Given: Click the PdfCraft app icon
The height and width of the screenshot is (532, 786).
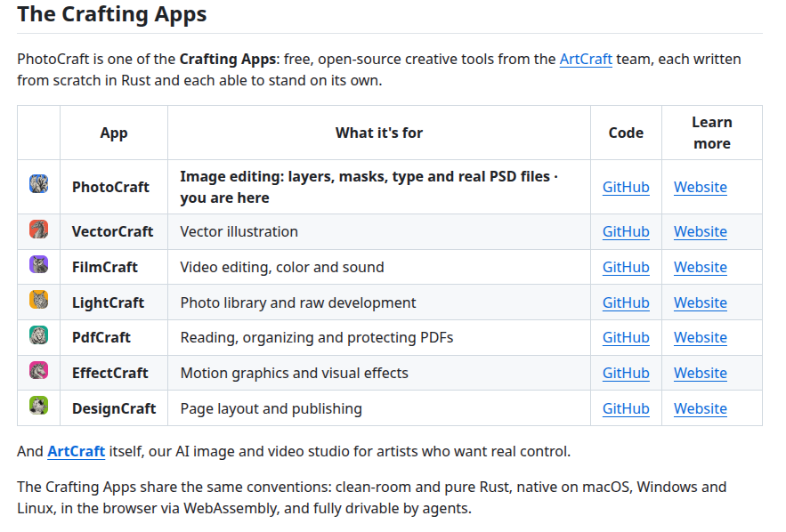Looking at the screenshot, I should pyautogui.click(x=38, y=335).
